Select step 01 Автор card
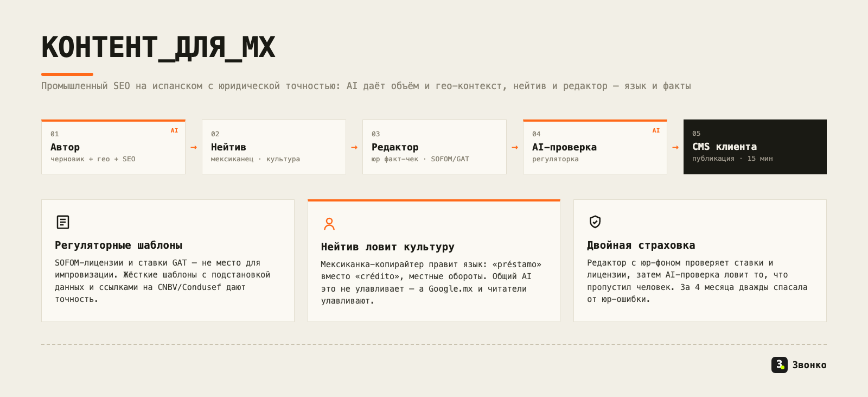 pyautogui.click(x=113, y=147)
